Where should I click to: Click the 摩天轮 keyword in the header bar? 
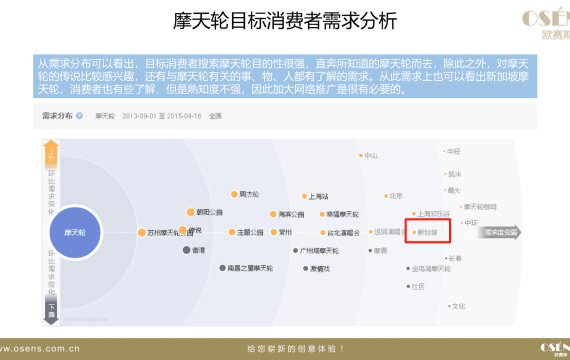click(105, 116)
